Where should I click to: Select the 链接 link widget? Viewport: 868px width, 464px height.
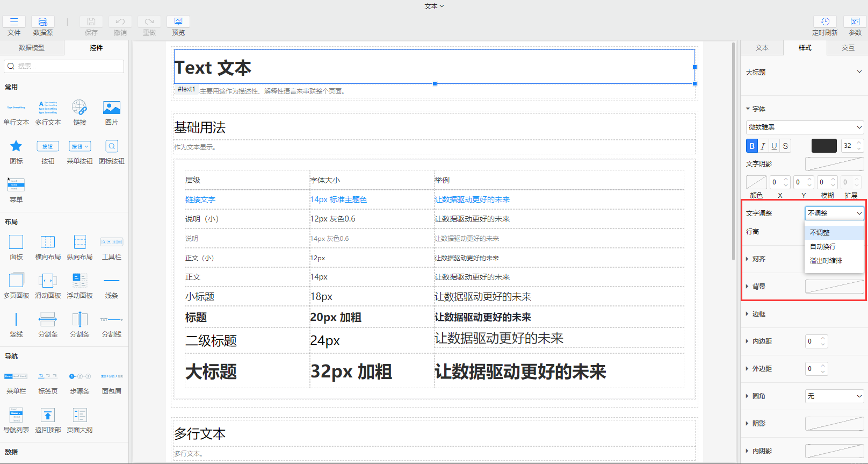click(79, 108)
